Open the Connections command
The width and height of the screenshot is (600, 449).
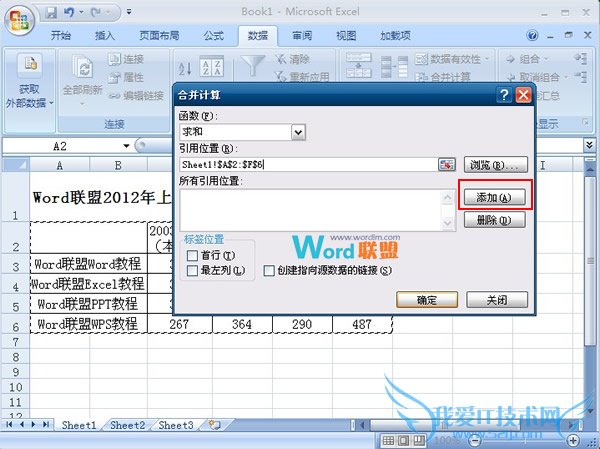126,59
